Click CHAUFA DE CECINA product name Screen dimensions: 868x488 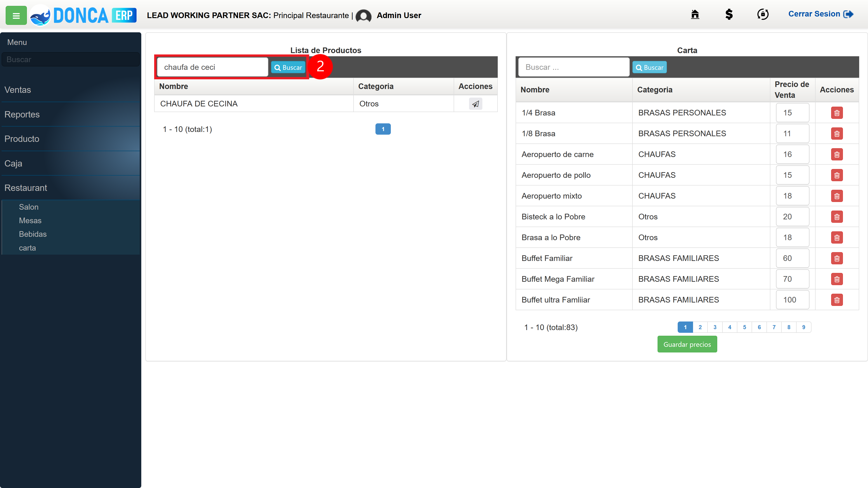(199, 104)
